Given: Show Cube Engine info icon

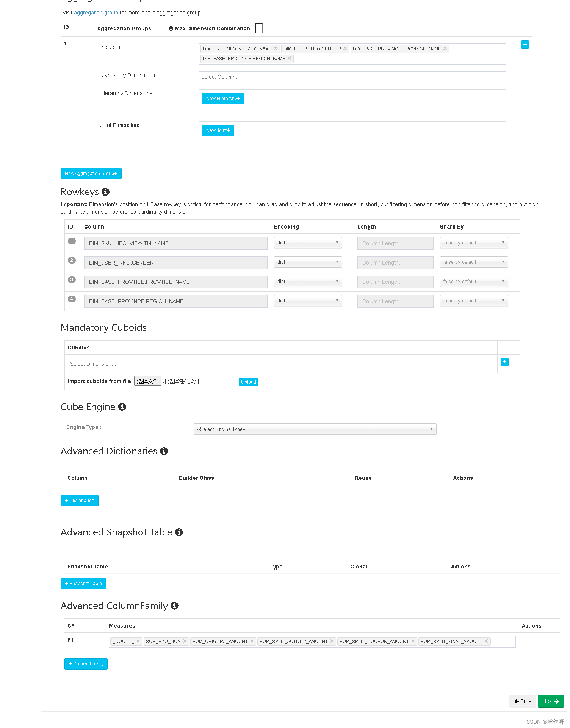Looking at the screenshot, I should click(x=122, y=407).
